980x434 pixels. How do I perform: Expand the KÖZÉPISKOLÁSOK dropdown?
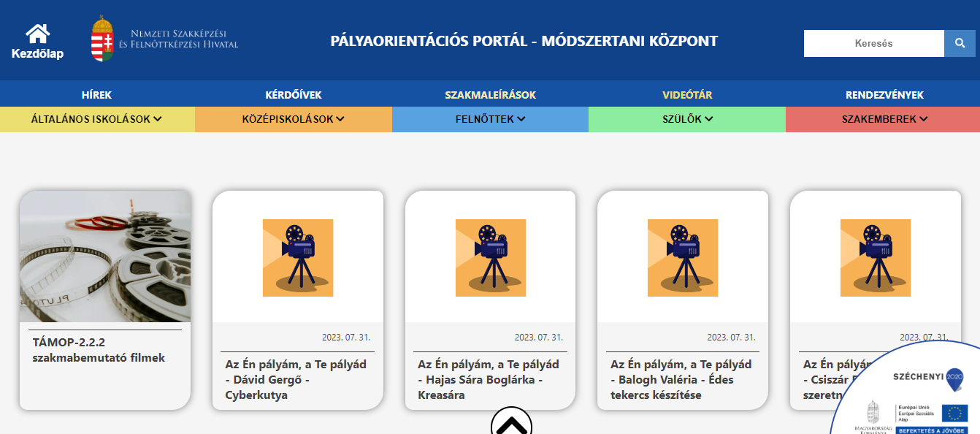click(294, 118)
